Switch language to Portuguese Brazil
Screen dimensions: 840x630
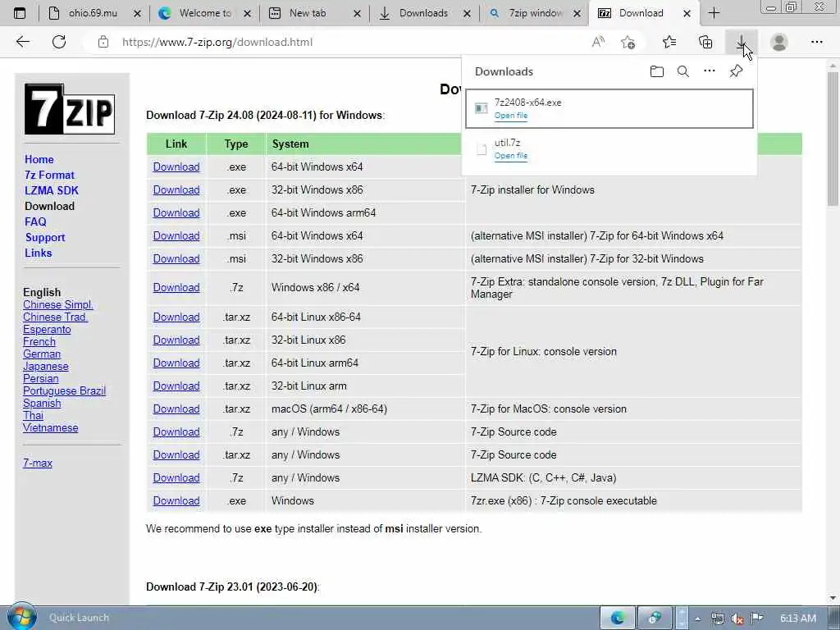tap(64, 390)
